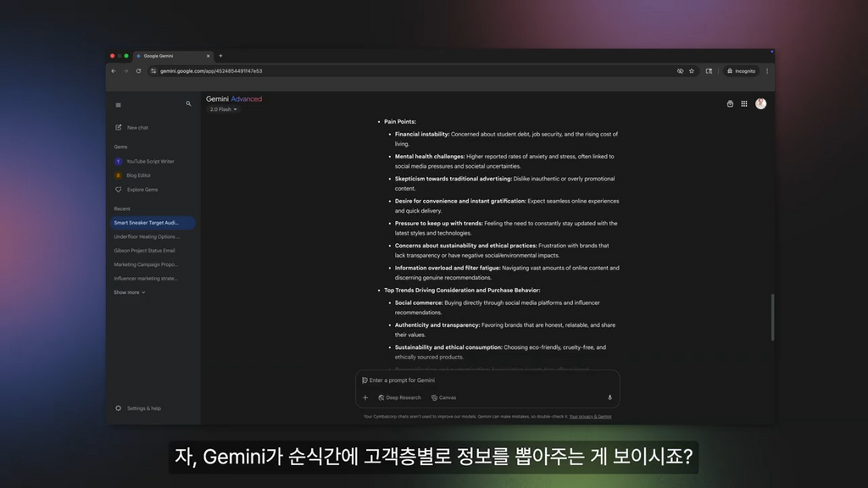Click the Blog Editor gem avatar
Image resolution: width=868 pixels, height=488 pixels.
pyautogui.click(x=118, y=175)
